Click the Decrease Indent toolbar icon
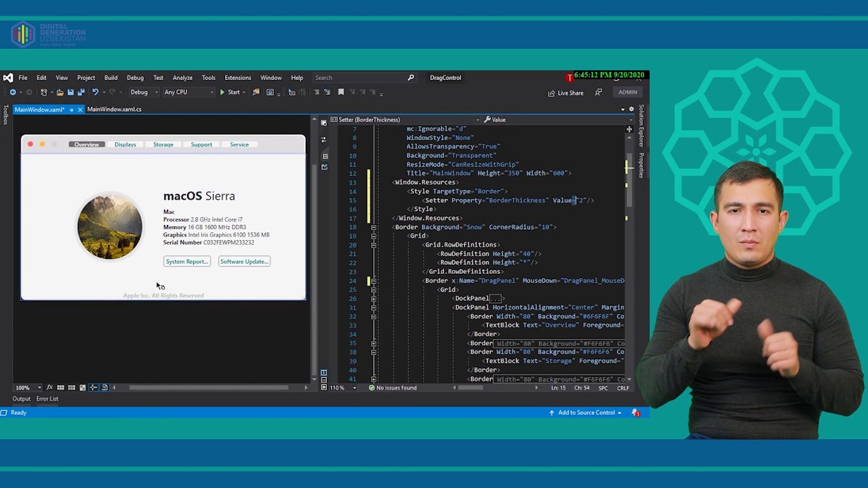Screen dimensions: 868x488 pyautogui.click(x=316, y=92)
